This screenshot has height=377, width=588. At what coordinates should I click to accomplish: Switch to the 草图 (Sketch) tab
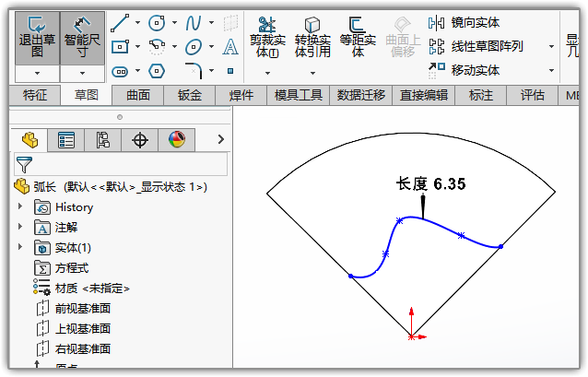click(x=87, y=95)
